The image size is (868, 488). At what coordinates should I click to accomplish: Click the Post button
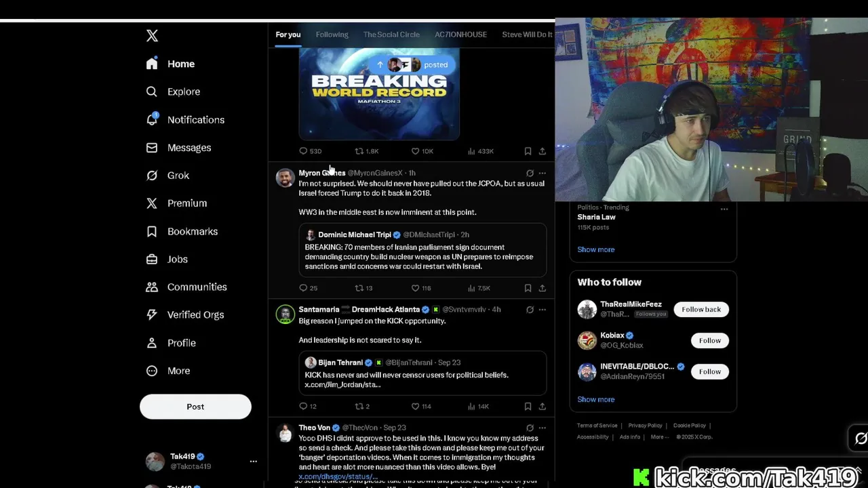[x=195, y=407]
